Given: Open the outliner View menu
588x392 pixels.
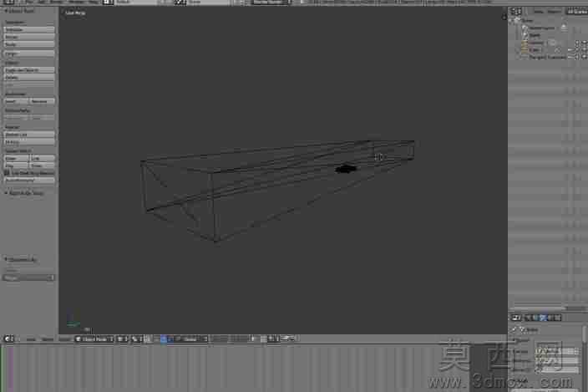Looking at the screenshot, I should (x=539, y=12).
